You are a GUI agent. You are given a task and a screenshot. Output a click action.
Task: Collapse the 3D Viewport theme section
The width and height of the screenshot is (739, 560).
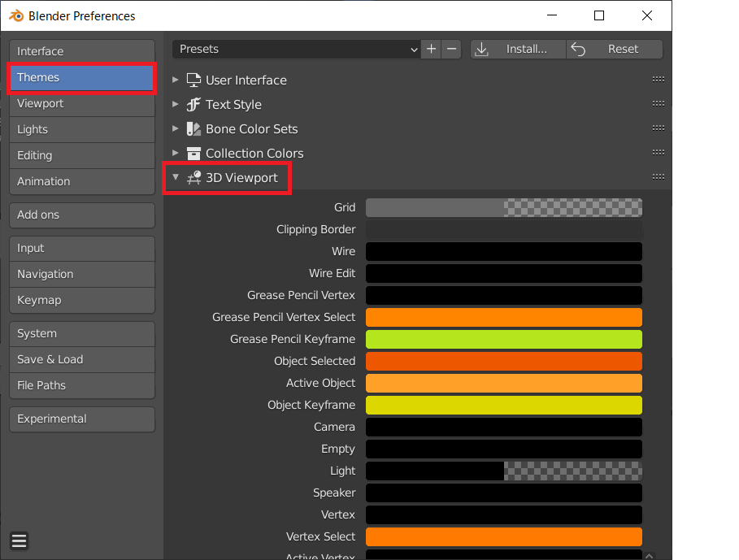pos(175,177)
